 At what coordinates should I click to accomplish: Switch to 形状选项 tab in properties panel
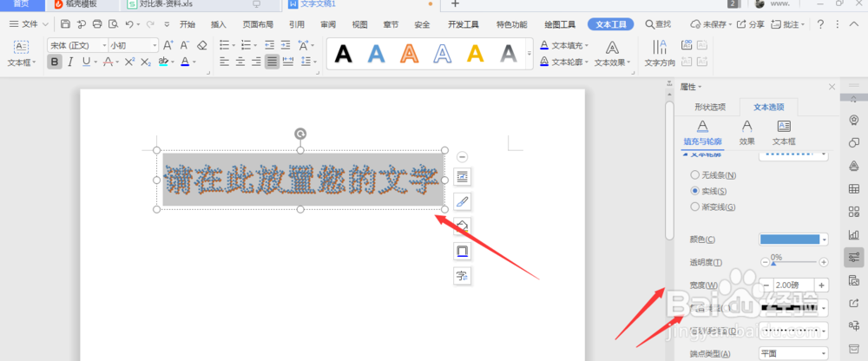pyautogui.click(x=710, y=108)
